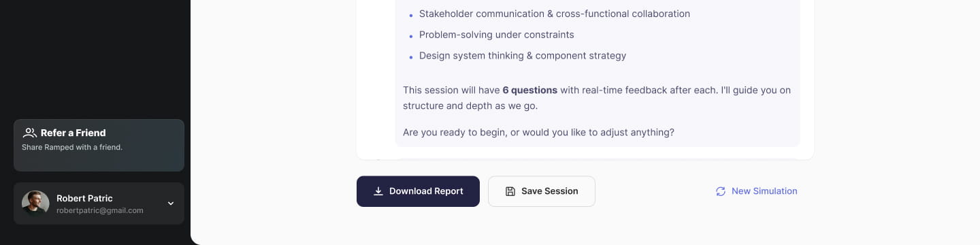Image resolution: width=980 pixels, height=245 pixels.
Task: Click the refresh icon beside New Simulation
Action: tap(721, 191)
